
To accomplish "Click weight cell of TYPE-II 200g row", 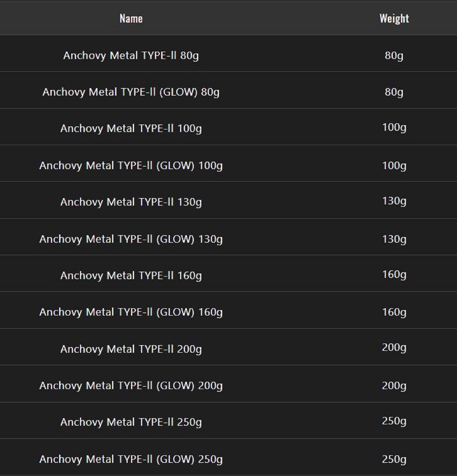I will pyautogui.click(x=394, y=347).
